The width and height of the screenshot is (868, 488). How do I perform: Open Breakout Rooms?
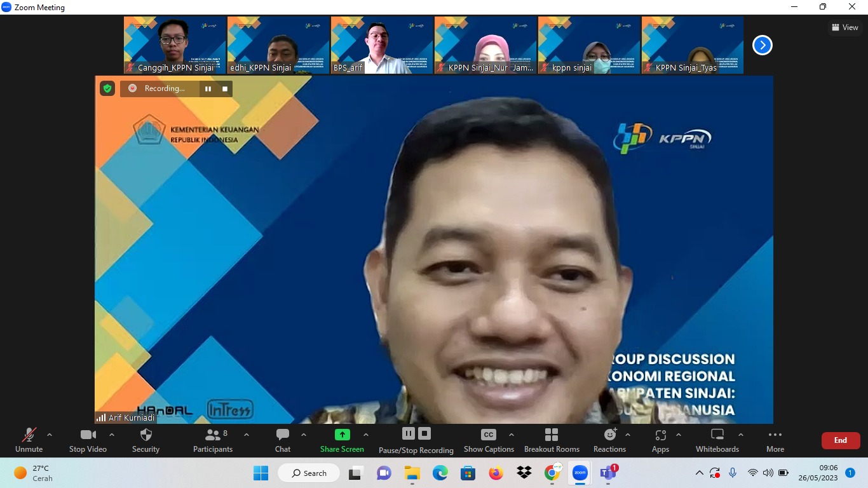(x=552, y=440)
